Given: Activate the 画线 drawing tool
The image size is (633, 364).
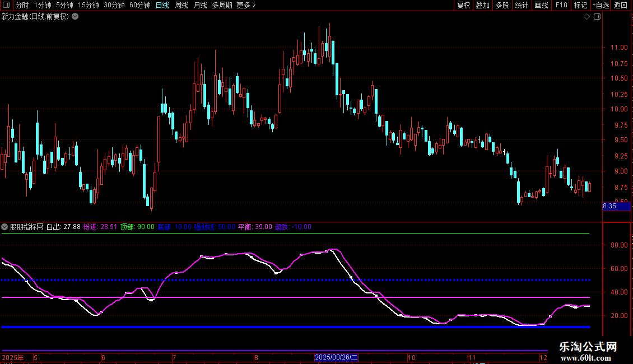Looking at the screenshot, I should (541, 5).
